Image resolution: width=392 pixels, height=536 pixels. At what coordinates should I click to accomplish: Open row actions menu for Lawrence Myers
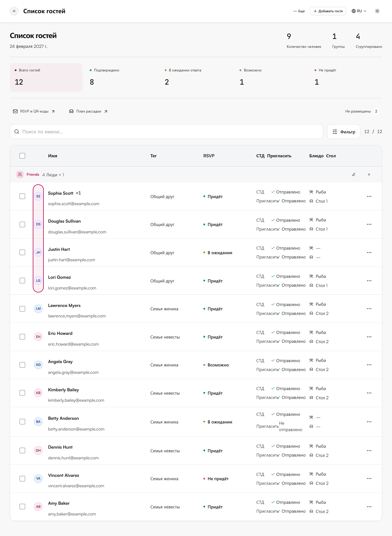pos(369,309)
